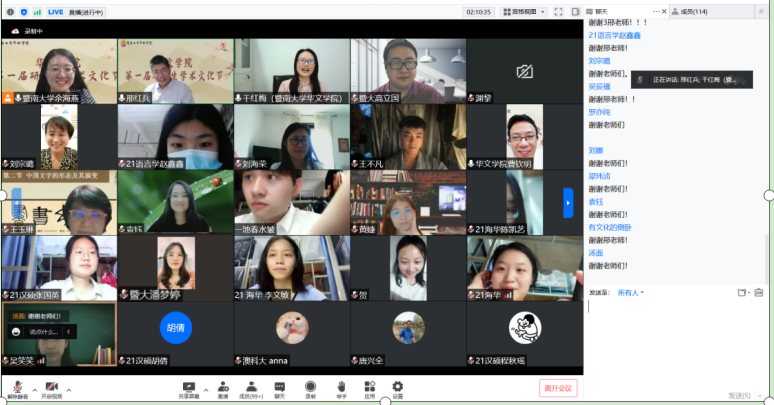Viewport: 774px width, 405px height.
Task: Open the Members (成员) list icon
Action: pyautogui.click(x=250, y=388)
